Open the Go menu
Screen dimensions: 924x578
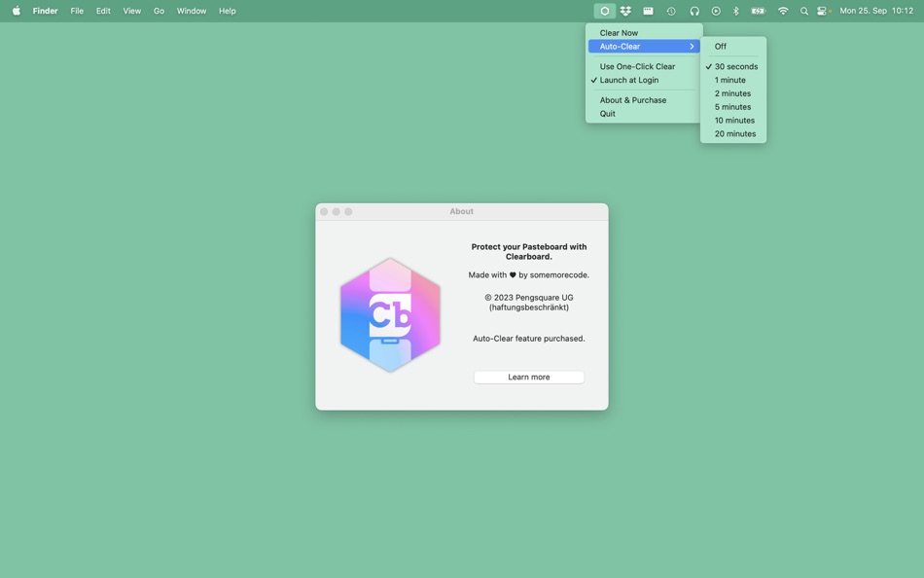tap(160, 11)
